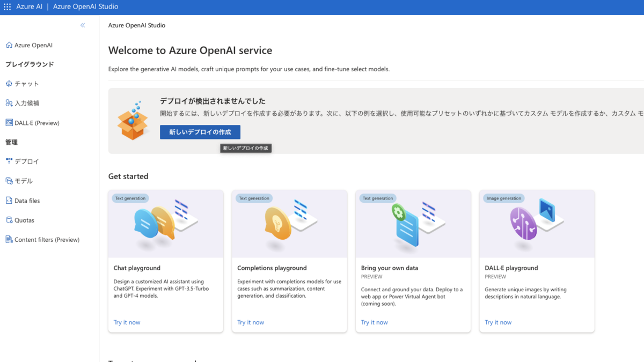Image resolution: width=644 pixels, height=362 pixels.
Task: Click Try it now under Completions playground
Action: coord(251,322)
